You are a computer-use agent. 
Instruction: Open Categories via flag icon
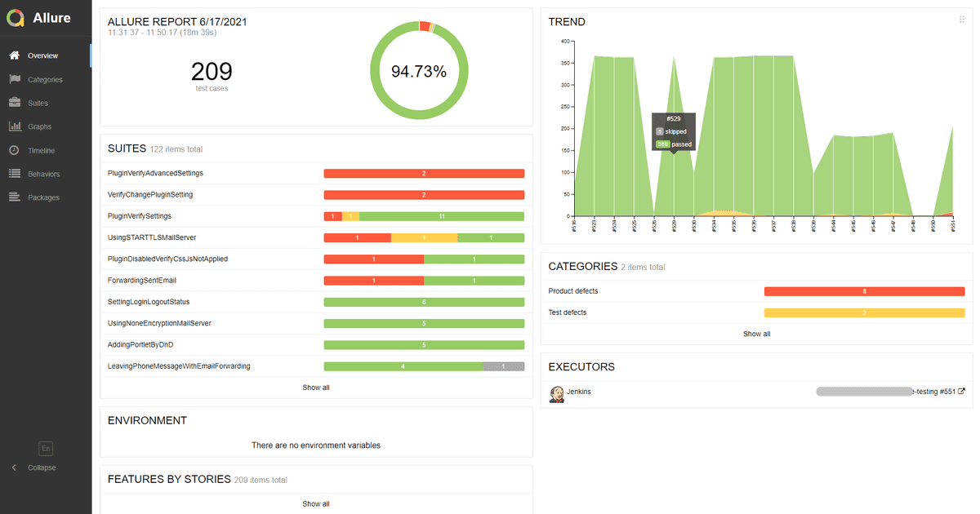pyautogui.click(x=14, y=79)
